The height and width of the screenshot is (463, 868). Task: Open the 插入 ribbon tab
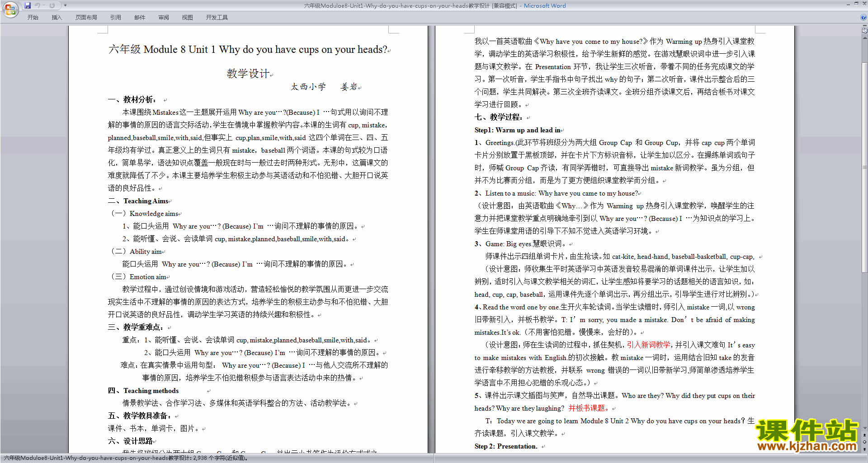point(57,18)
